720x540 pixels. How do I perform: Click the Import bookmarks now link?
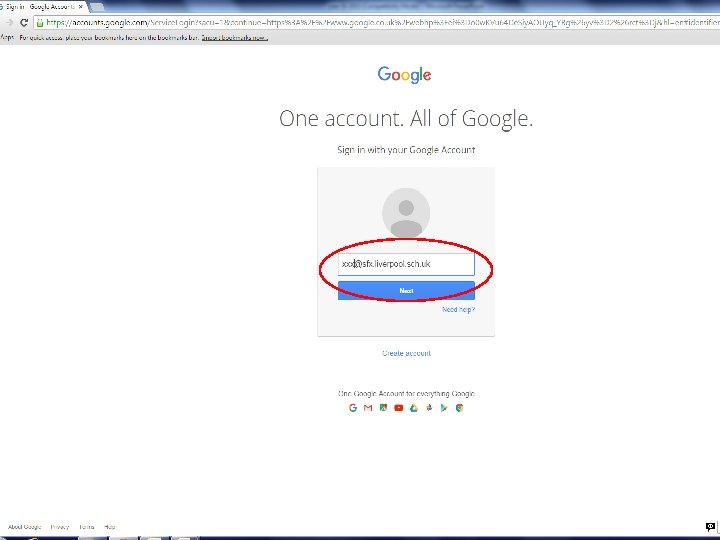[234, 38]
